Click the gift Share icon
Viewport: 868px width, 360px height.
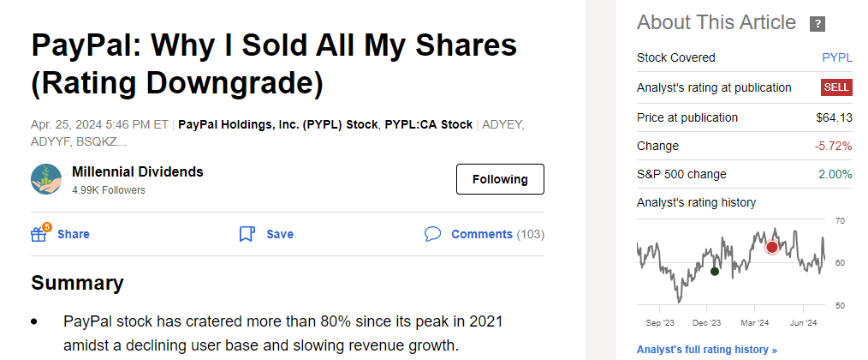39,233
